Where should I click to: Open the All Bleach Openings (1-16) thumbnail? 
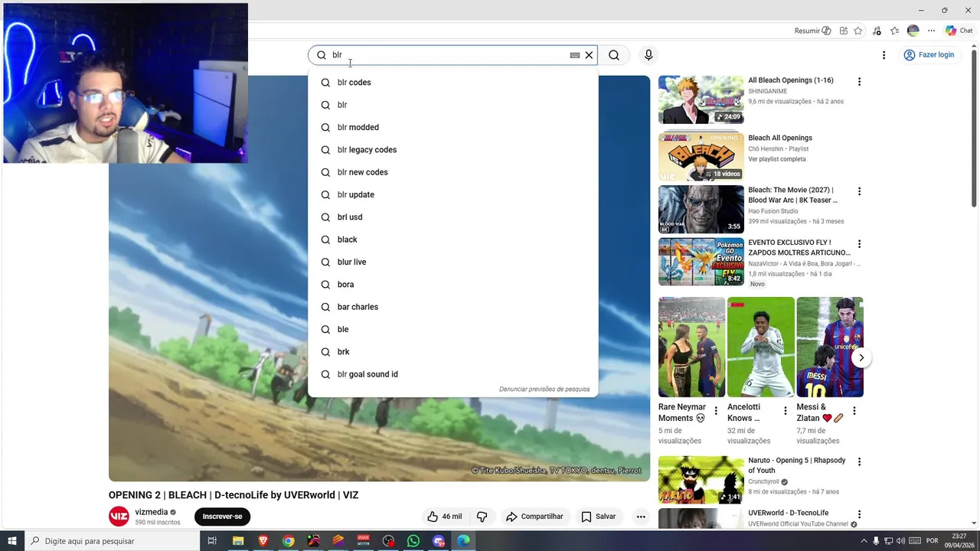click(x=701, y=99)
